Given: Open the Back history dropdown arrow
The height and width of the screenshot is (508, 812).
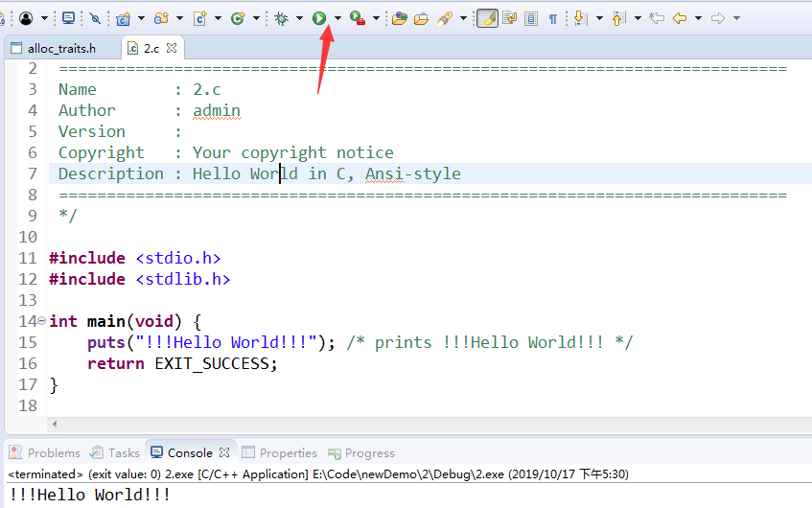Looking at the screenshot, I should 698,18.
